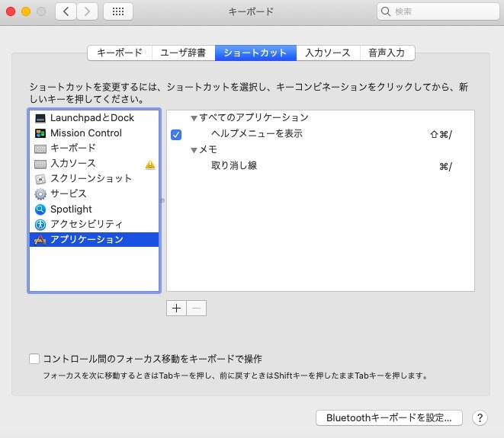Select キーボード category in sidebar list
504x438 pixels.
point(95,149)
